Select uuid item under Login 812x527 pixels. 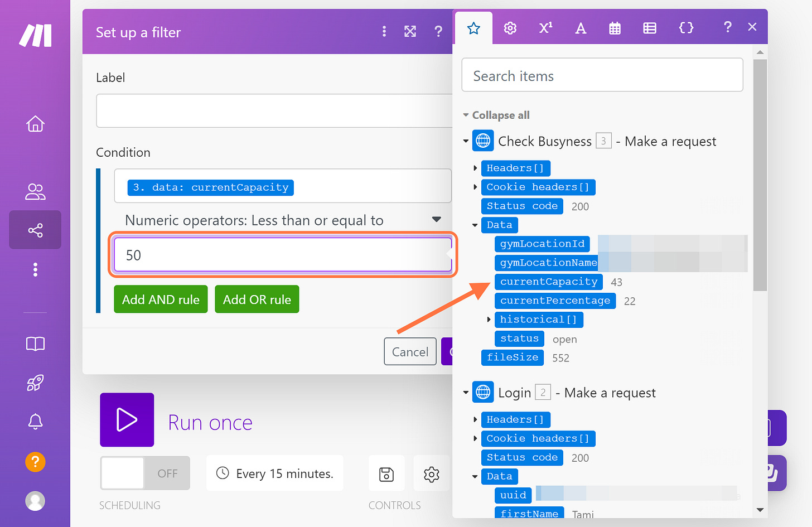tap(513, 495)
